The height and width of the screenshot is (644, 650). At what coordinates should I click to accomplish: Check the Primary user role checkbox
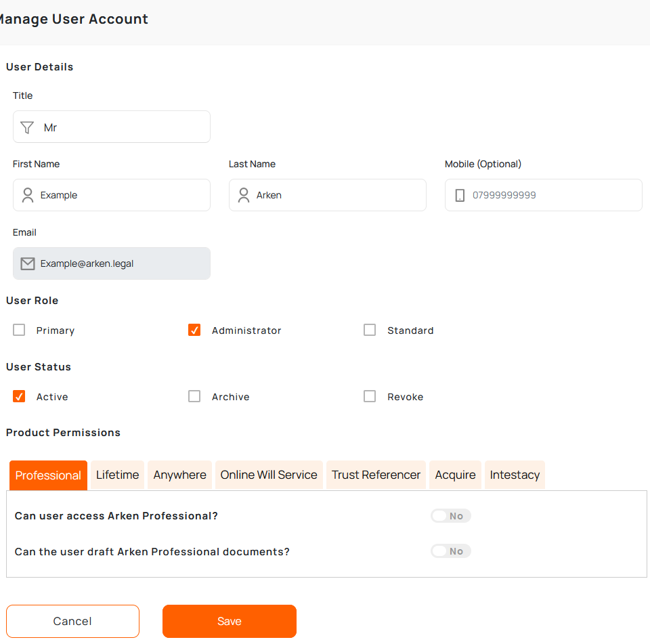coord(19,330)
